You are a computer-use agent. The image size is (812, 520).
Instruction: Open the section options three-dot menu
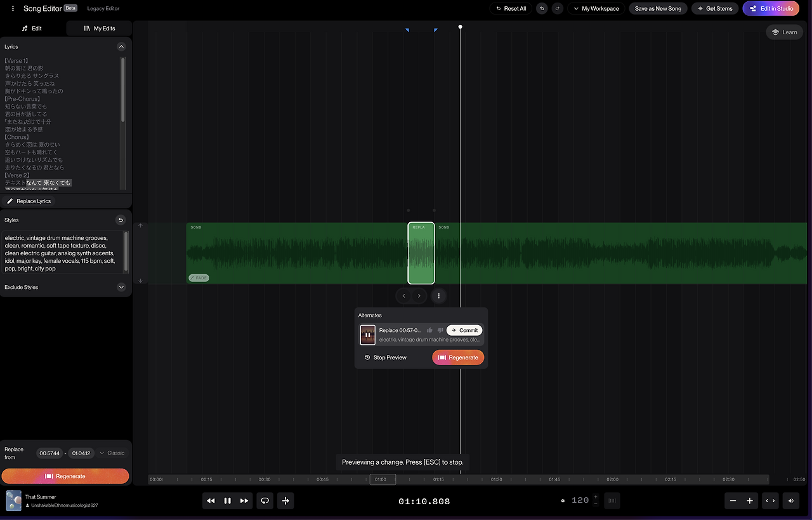[x=438, y=296]
